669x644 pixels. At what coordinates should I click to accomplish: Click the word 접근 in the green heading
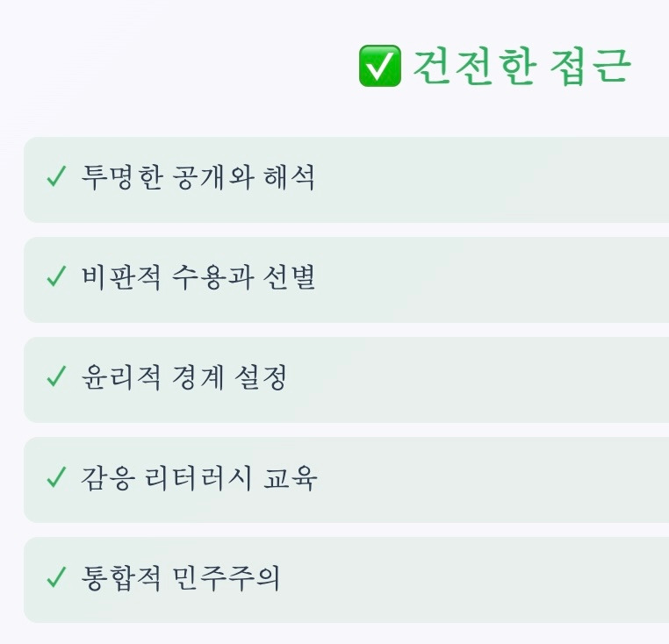[590, 66]
